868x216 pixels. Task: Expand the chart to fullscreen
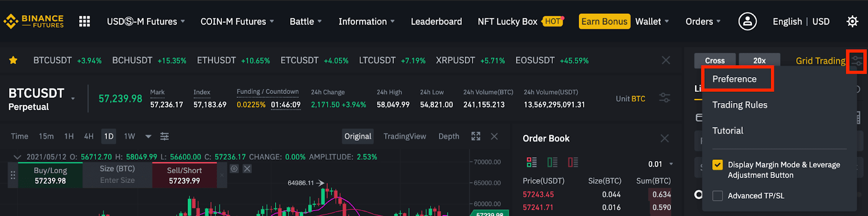point(476,136)
